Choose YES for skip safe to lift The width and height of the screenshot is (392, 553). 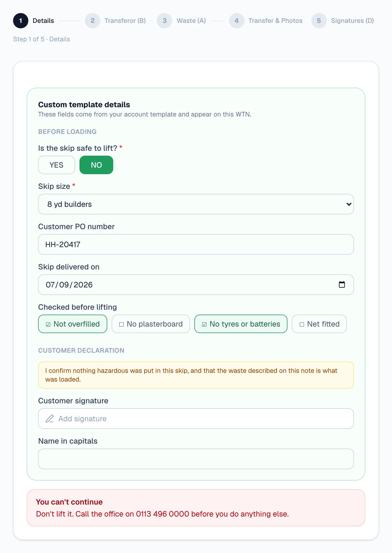tap(57, 165)
